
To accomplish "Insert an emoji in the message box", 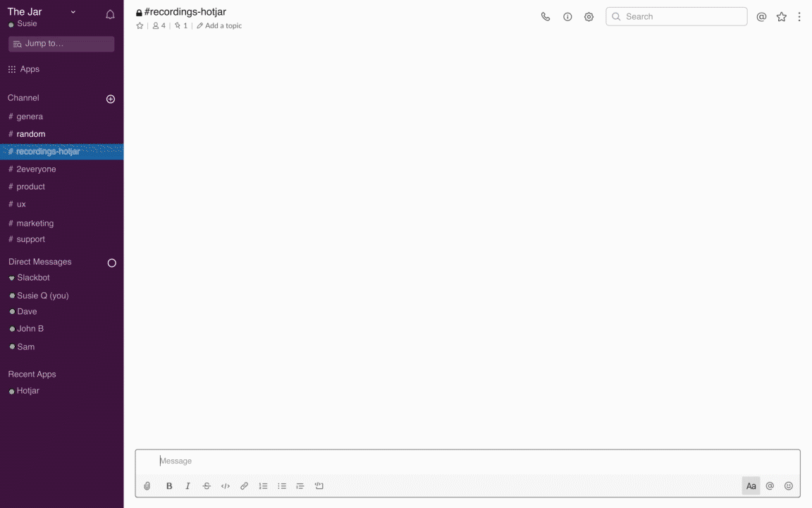I will pyautogui.click(x=789, y=485).
